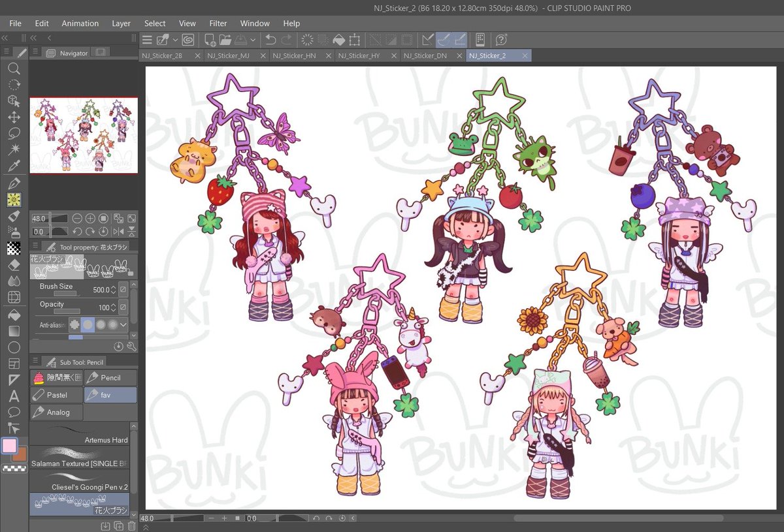
Task: Select the Figure ellipse tool
Action: point(14,347)
